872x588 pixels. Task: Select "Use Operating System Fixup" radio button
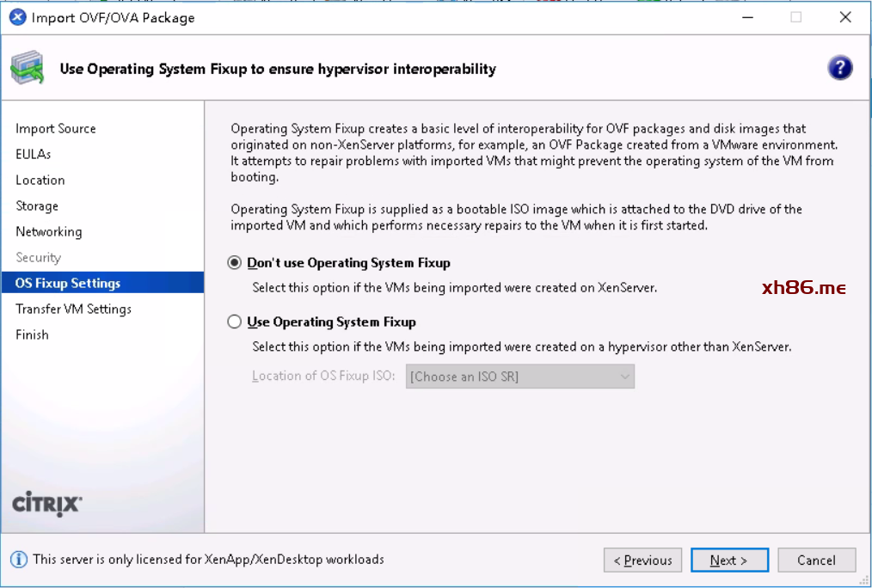tap(235, 322)
